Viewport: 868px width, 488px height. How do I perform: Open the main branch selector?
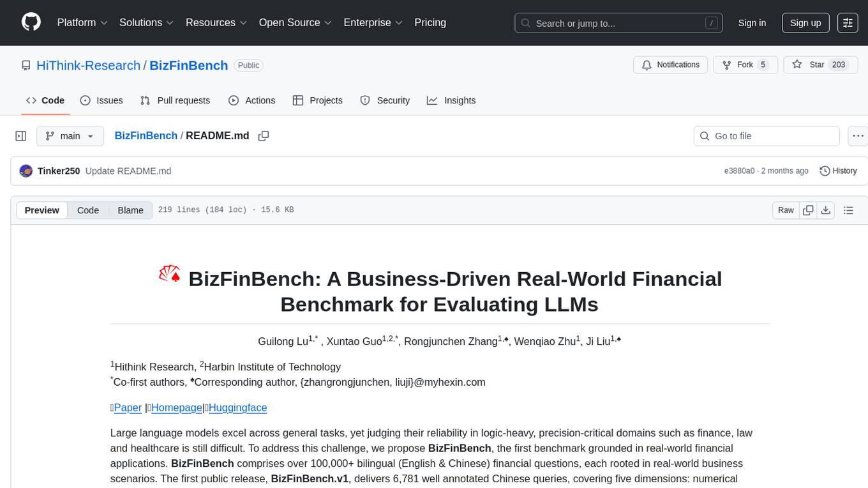[x=70, y=136]
